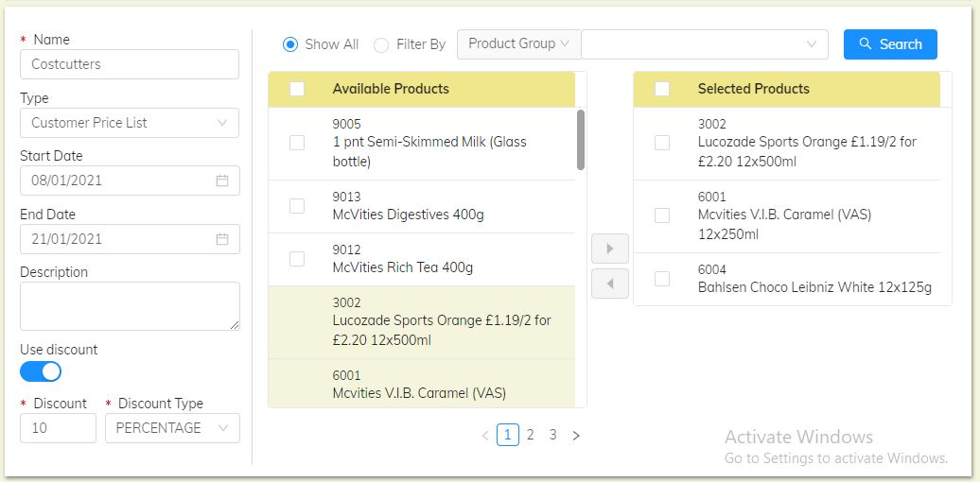Go to page 2
980x482 pixels.
point(531,435)
